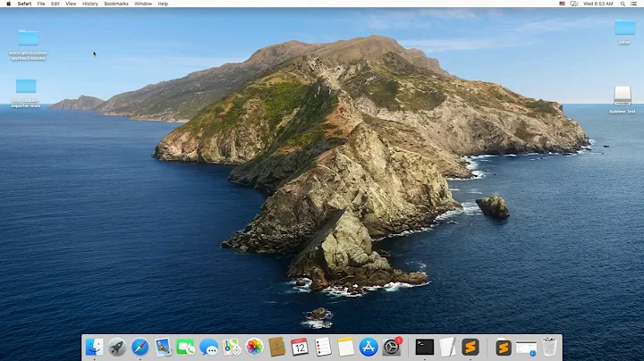Open Notification Center list icon
This screenshot has height=361, width=644.
[634, 4]
